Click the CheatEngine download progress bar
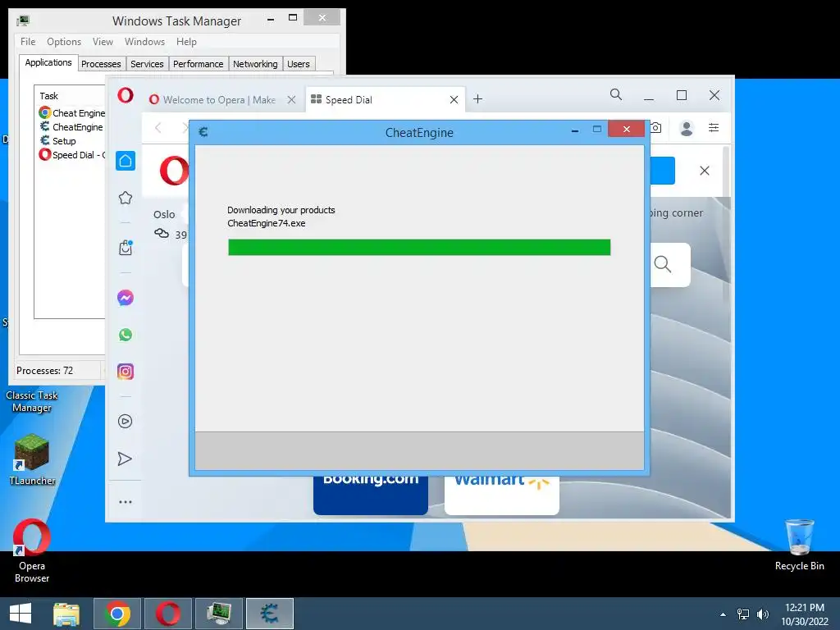Screen dimensions: 840x630 tap(419, 248)
